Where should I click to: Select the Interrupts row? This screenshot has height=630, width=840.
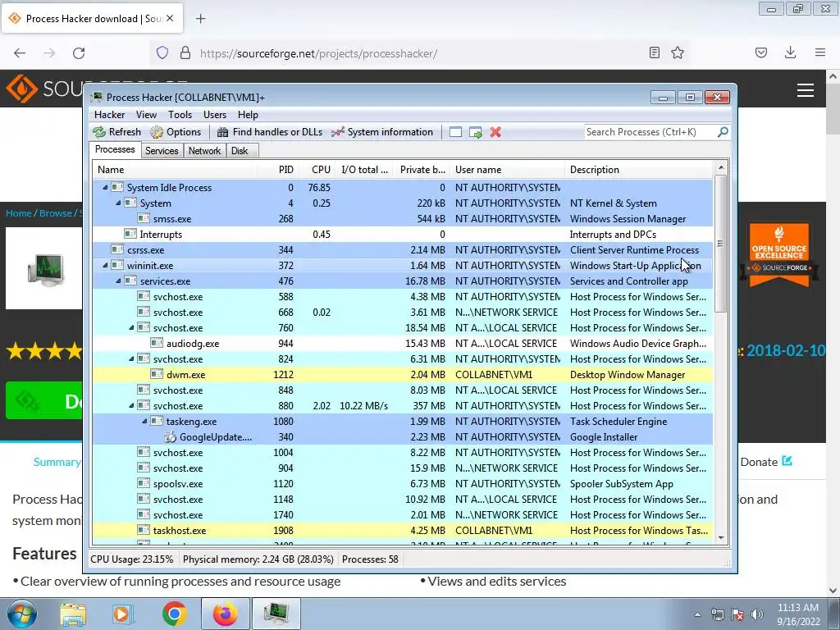[402, 234]
